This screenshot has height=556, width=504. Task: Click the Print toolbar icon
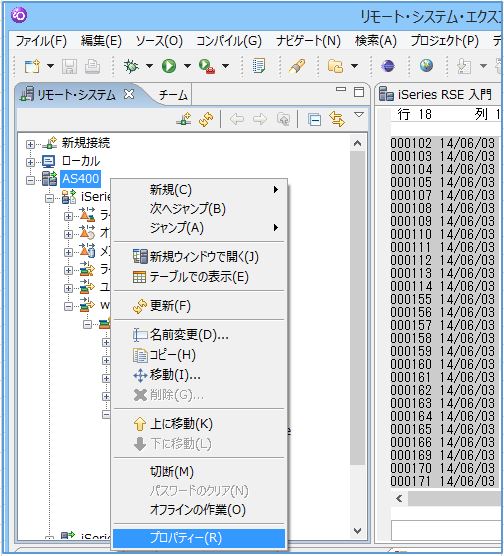[92, 66]
